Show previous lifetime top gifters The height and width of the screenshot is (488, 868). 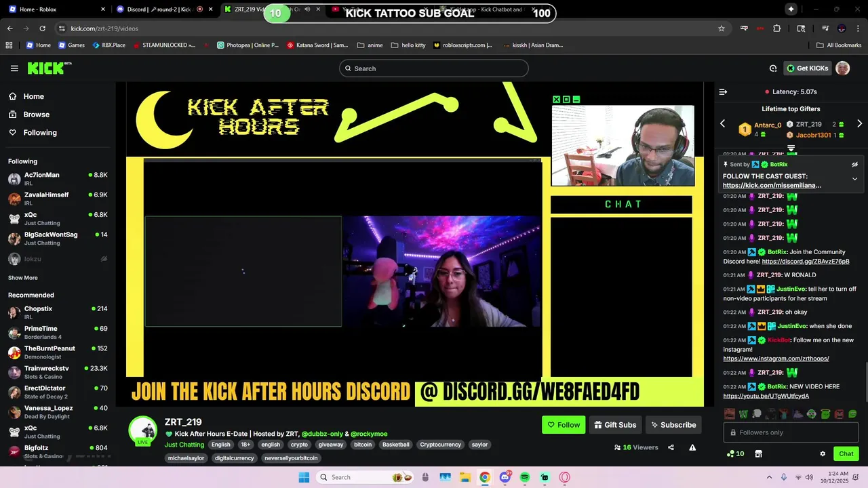722,124
